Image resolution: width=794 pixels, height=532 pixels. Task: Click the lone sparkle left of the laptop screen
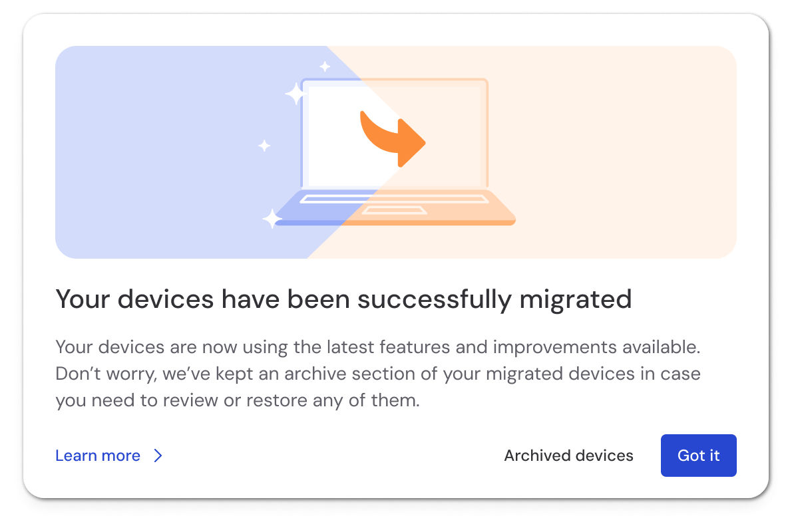tap(264, 146)
